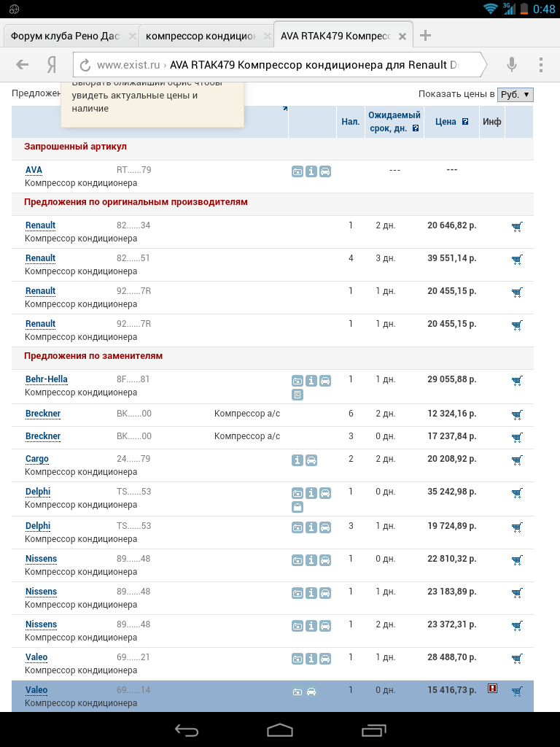The width and height of the screenshot is (560, 747).
Task: Open the Руб. currency dropdown
Action: [x=515, y=94]
